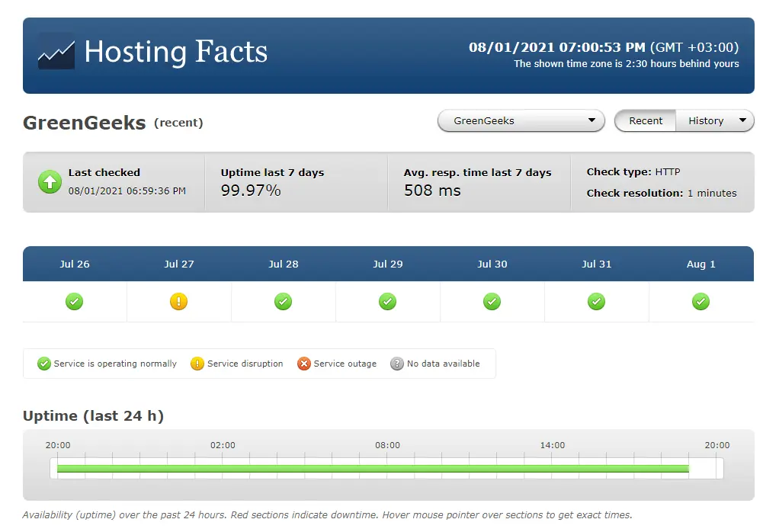Click the 14:00 marker on uptime timeline
The width and height of the screenshot is (779, 532).
point(553,445)
